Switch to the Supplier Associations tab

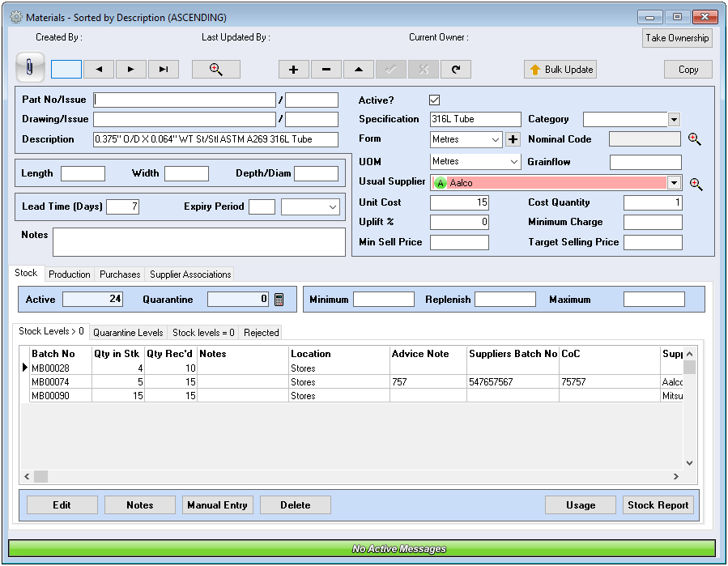click(190, 274)
